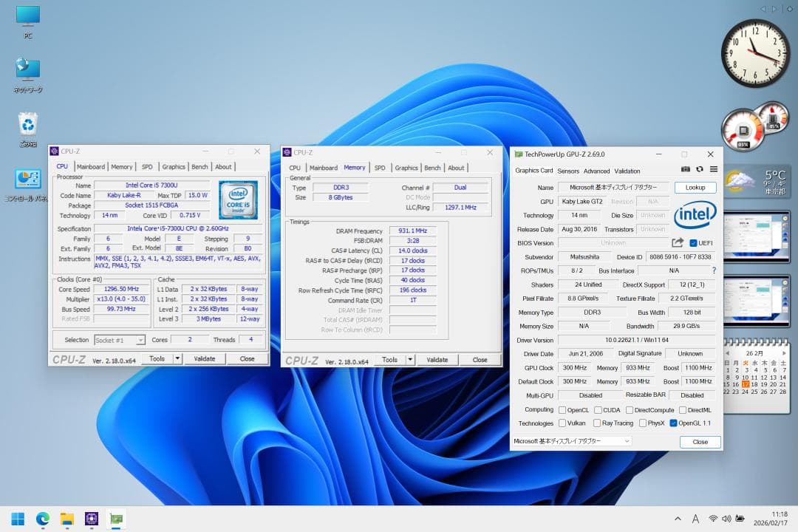The image size is (798, 532).
Task: Select date 17 in calendar gadget
Action: (x=746, y=384)
